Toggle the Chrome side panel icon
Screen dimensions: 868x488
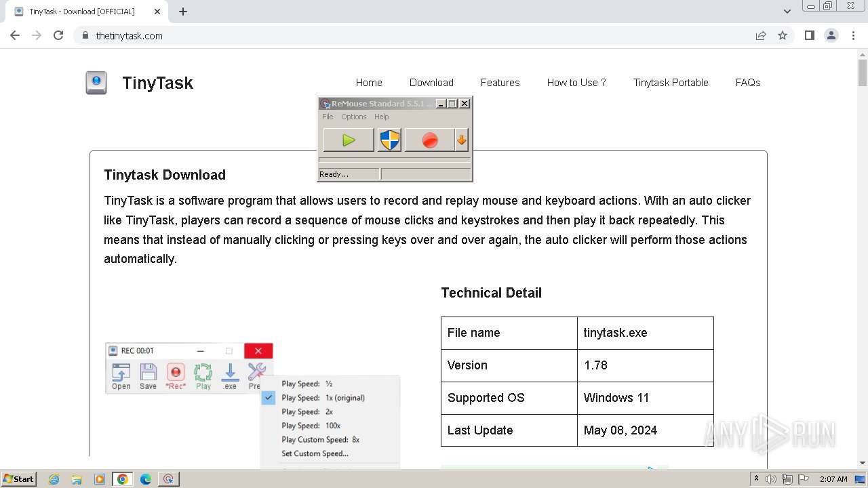[810, 35]
